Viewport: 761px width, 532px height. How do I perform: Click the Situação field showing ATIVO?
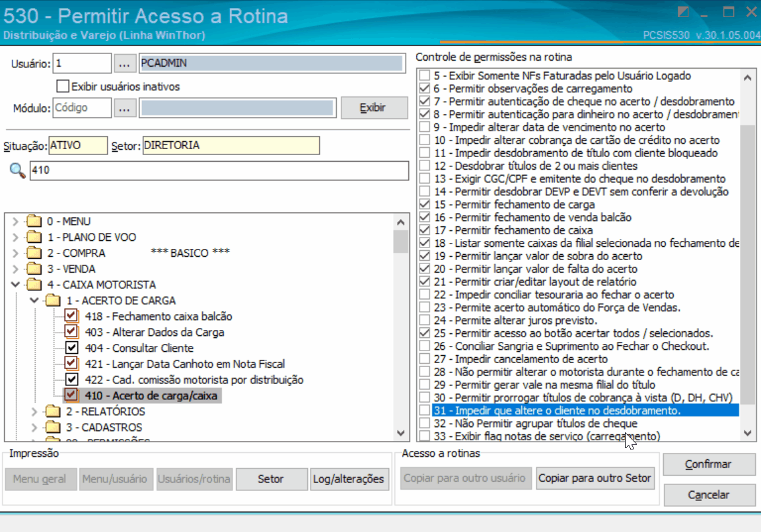pyautogui.click(x=78, y=145)
